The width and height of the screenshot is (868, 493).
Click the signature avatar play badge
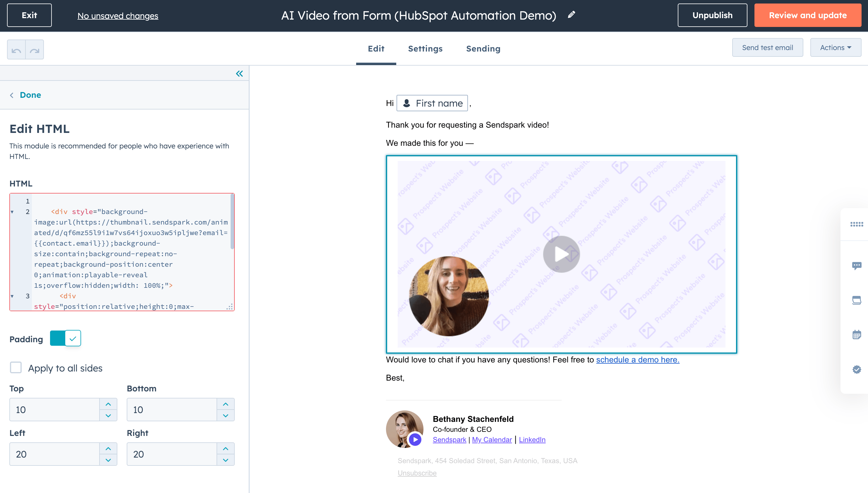[415, 439]
